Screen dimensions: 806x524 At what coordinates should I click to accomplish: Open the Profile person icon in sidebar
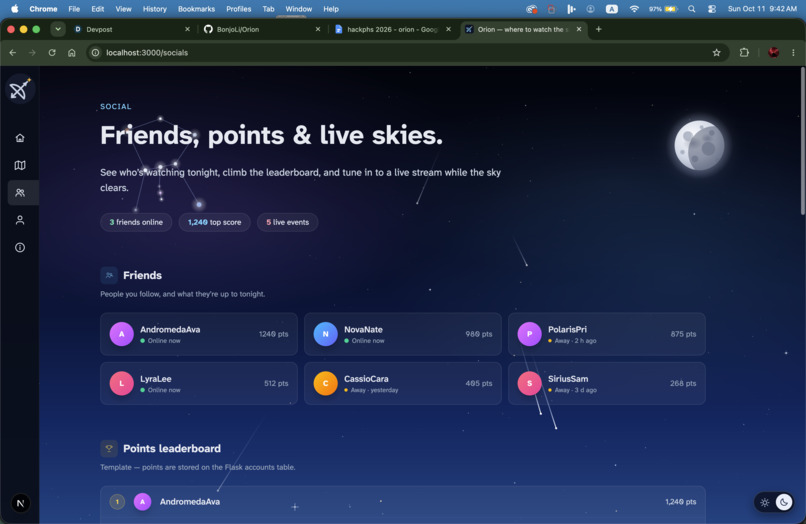(x=20, y=220)
